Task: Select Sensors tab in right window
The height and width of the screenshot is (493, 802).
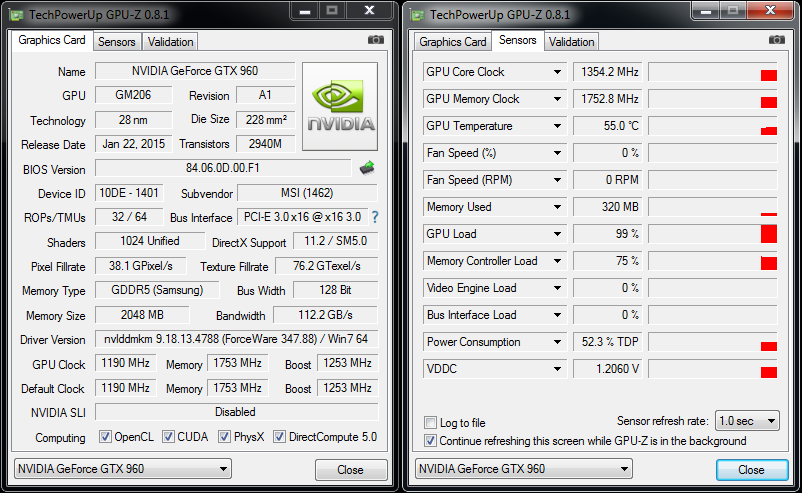Action: click(x=518, y=40)
